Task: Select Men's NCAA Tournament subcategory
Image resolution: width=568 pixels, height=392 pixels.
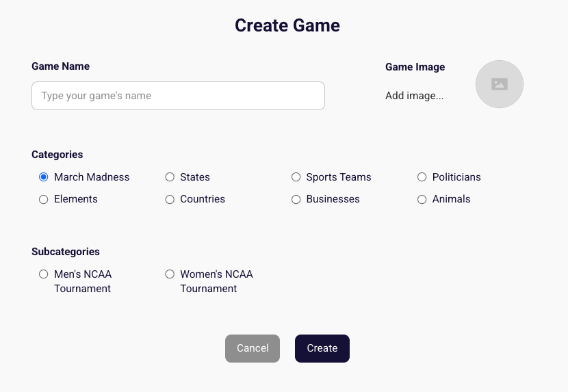Action: point(44,274)
